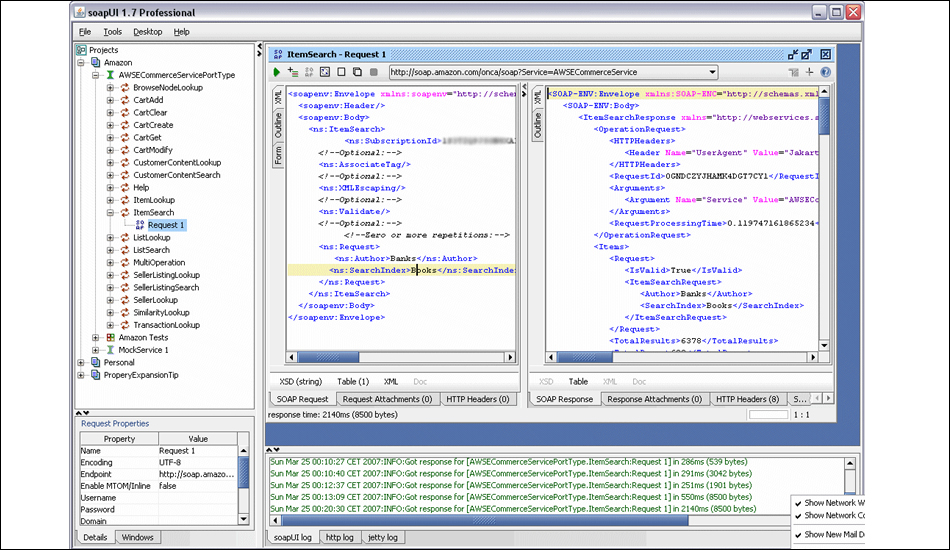
Task: Click the Request 1 SOAP icon in tree
Action: (140, 225)
